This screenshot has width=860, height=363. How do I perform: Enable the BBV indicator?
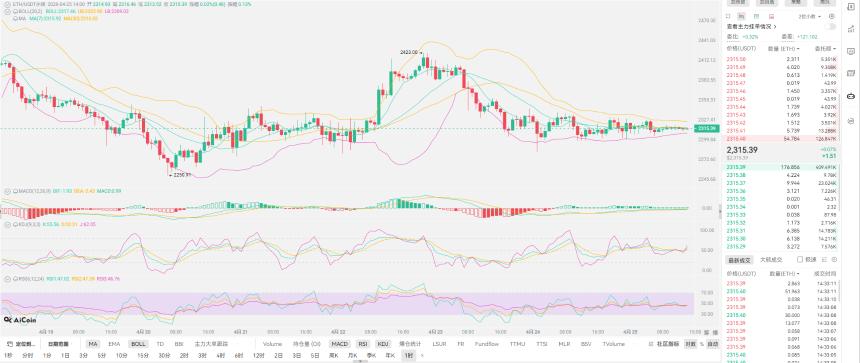(586, 344)
